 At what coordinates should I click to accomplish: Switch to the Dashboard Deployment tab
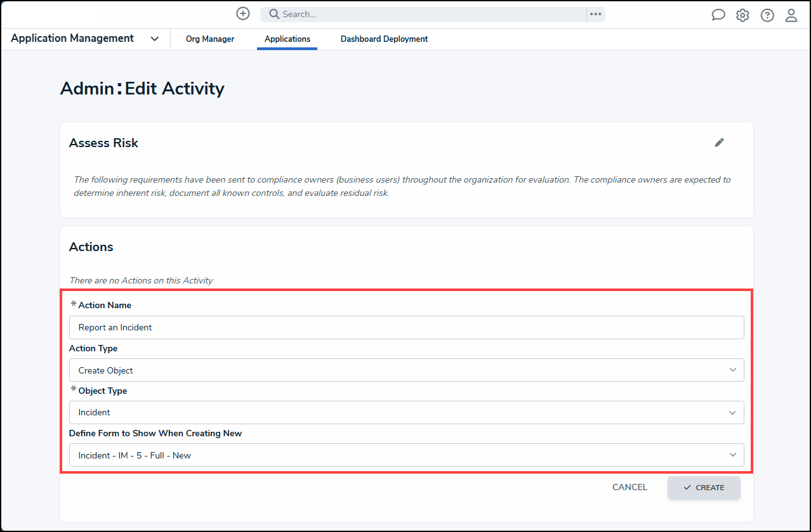(x=384, y=39)
